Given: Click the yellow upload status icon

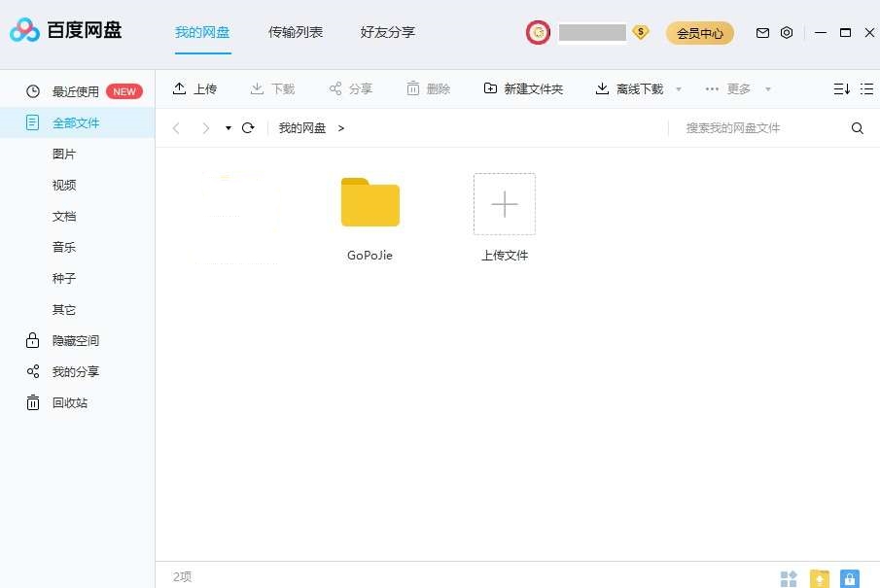Looking at the screenshot, I should click(x=820, y=578).
